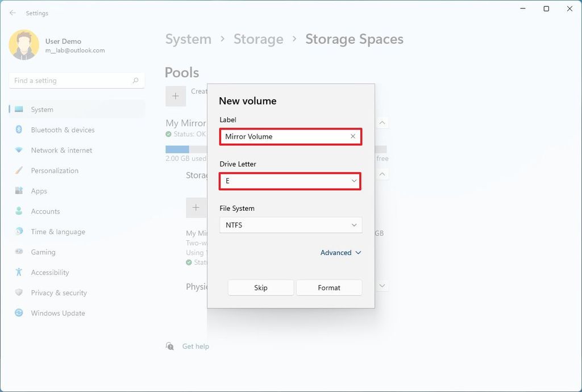The height and width of the screenshot is (392, 582).
Task: Expand the Advanced options
Action: pos(340,253)
